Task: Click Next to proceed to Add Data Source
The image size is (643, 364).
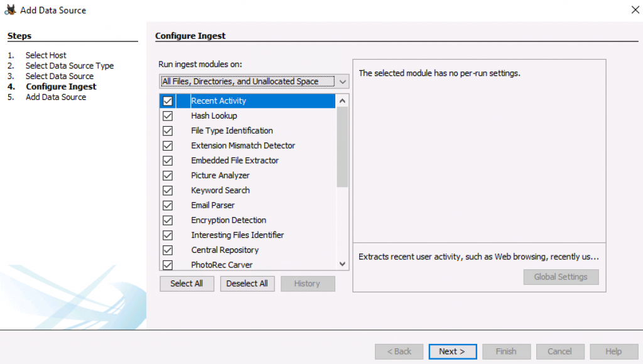Action: pos(452,351)
